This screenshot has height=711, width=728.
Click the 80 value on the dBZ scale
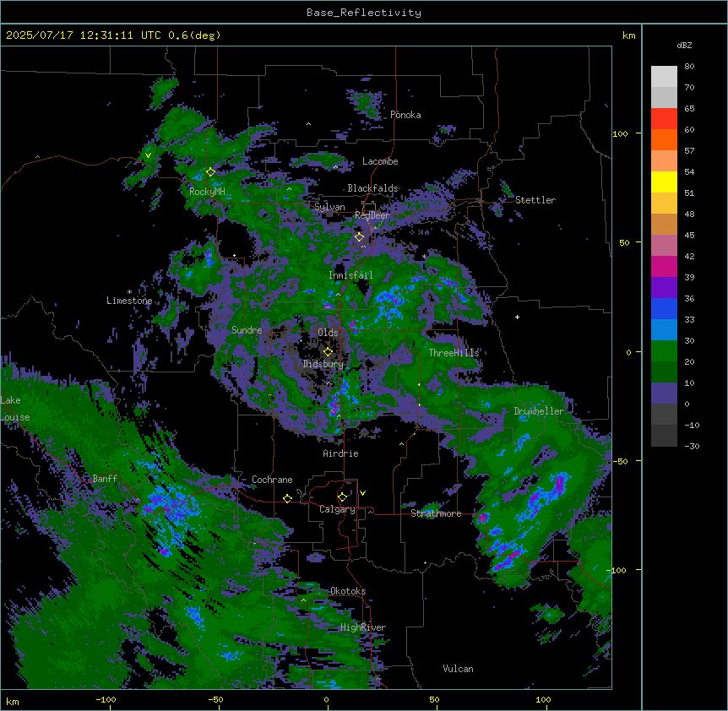click(x=689, y=67)
